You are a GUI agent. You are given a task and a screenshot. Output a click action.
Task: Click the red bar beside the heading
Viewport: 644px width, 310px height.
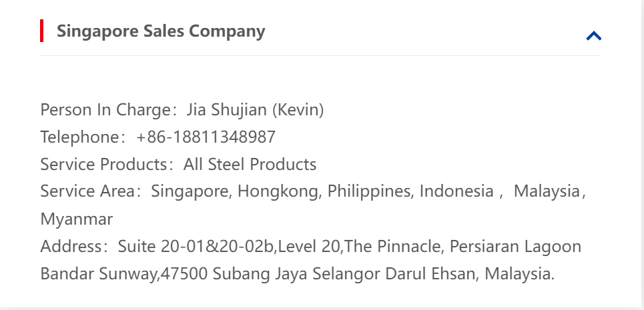(x=42, y=31)
